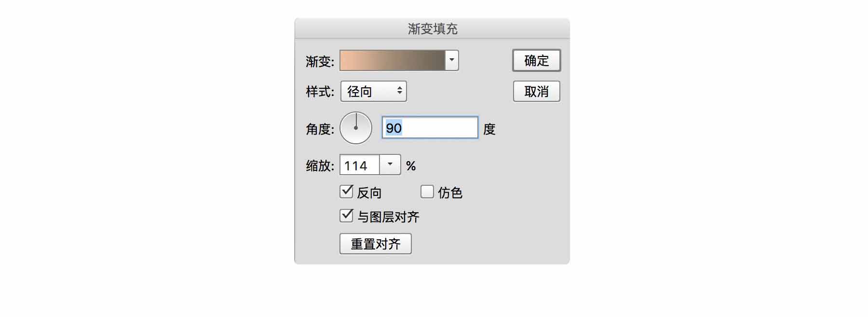Open the gradient editor via the gradient preview
The image size is (868, 317).
coord(392,61)
